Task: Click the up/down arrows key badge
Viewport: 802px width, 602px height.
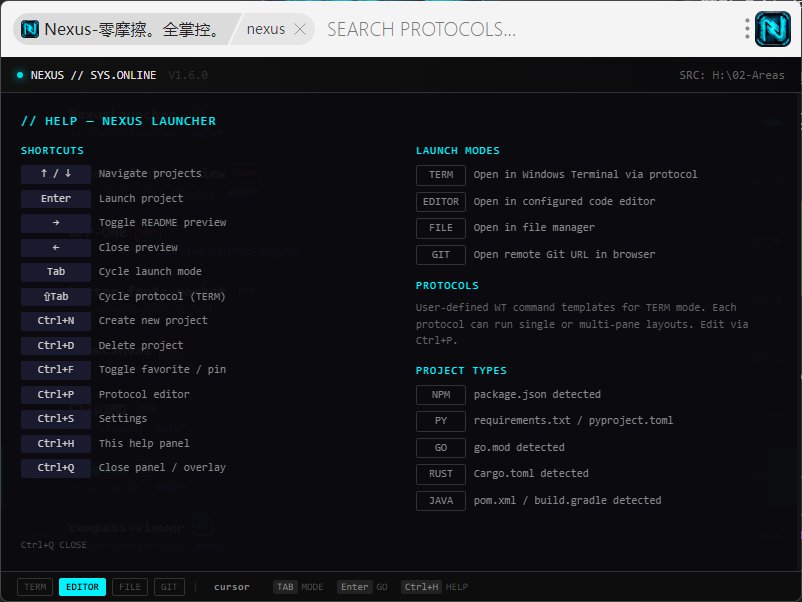Action: (56, 174)
